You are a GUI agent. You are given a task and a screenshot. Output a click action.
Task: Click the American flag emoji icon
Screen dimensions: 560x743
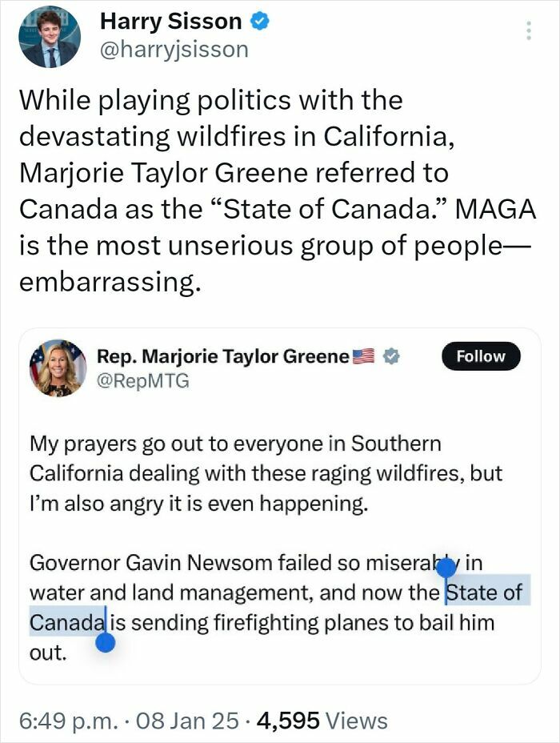point(364,356)
